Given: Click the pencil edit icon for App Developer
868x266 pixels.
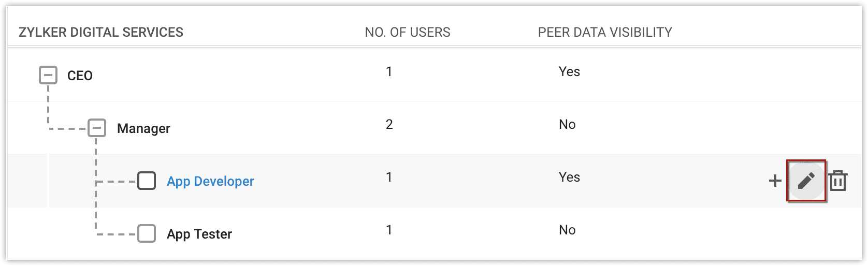Looking at the screenshot, I should [x=806, y=181].
